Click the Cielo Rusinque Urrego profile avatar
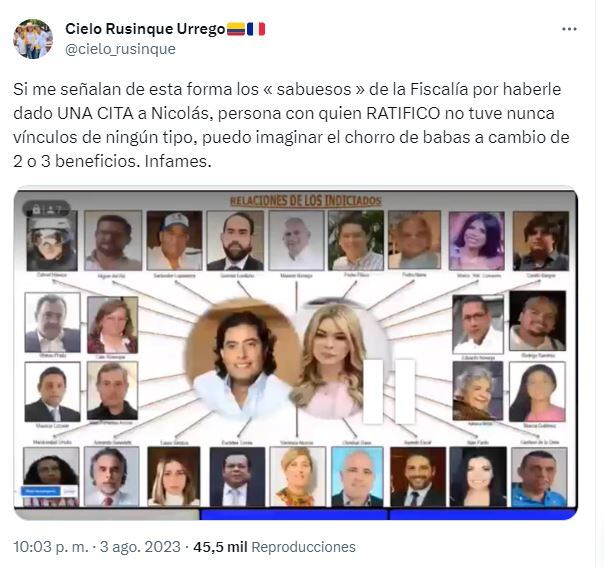The width and height of the screenshot is (604, 567). [x=33, y=39]
